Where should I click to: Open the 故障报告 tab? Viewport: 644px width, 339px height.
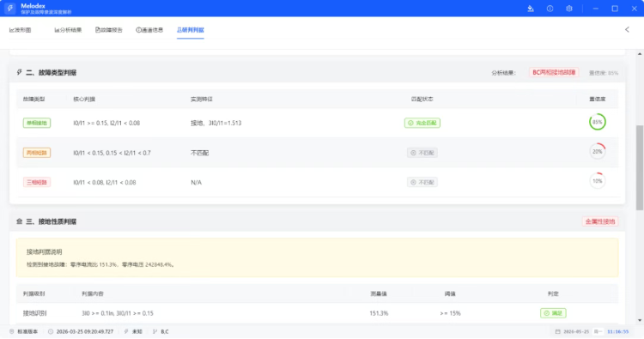click(x=109, y=30)
